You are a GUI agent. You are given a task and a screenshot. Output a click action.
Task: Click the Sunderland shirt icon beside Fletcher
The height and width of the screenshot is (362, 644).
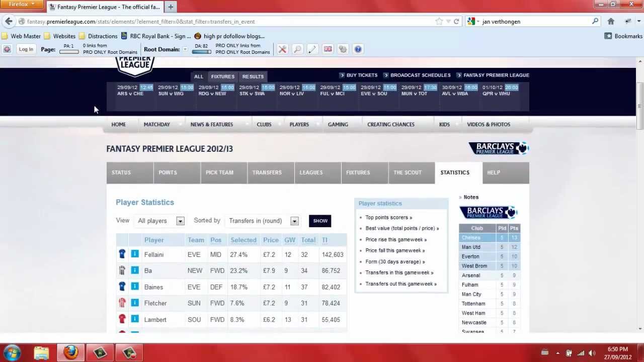click(122, 303)
